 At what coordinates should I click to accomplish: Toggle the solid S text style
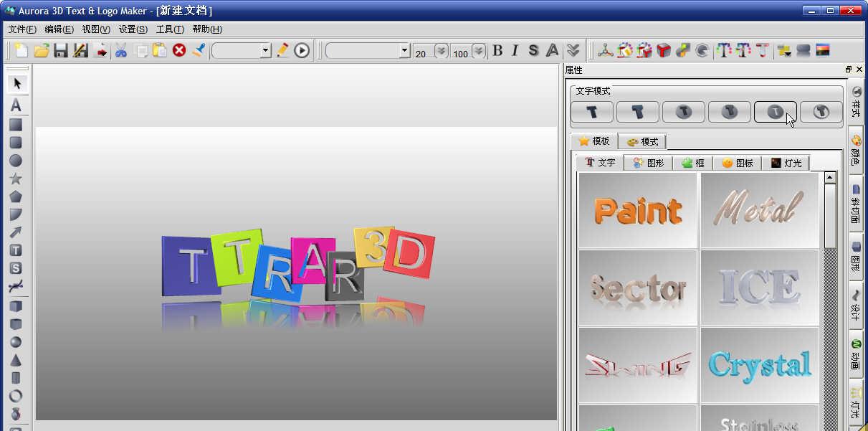533,50
